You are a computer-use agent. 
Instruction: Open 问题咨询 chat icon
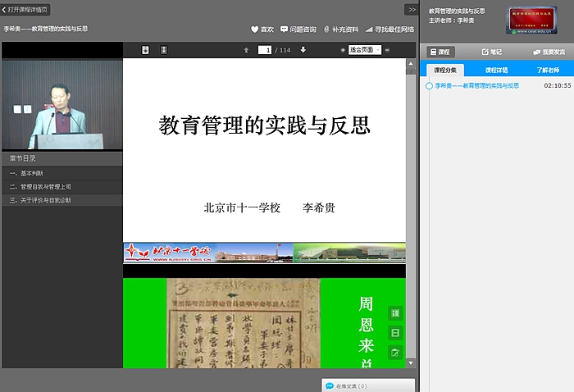(x=284, y=29)
